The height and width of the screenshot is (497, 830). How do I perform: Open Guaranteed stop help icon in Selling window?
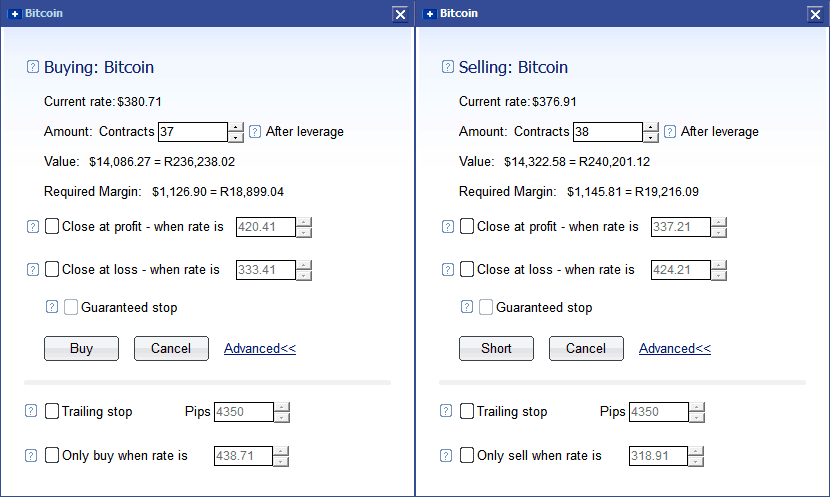[466, 306]
